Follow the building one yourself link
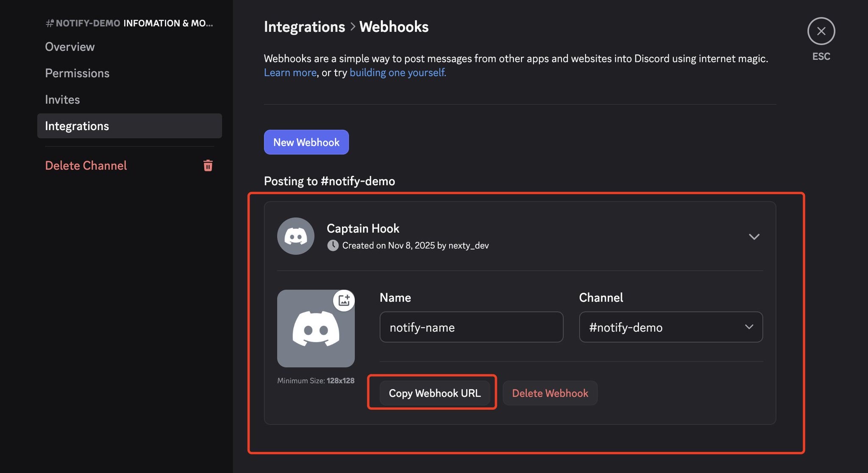Image resolution: width=868 pixels, height=473 pixels. (x=398, y=72)
